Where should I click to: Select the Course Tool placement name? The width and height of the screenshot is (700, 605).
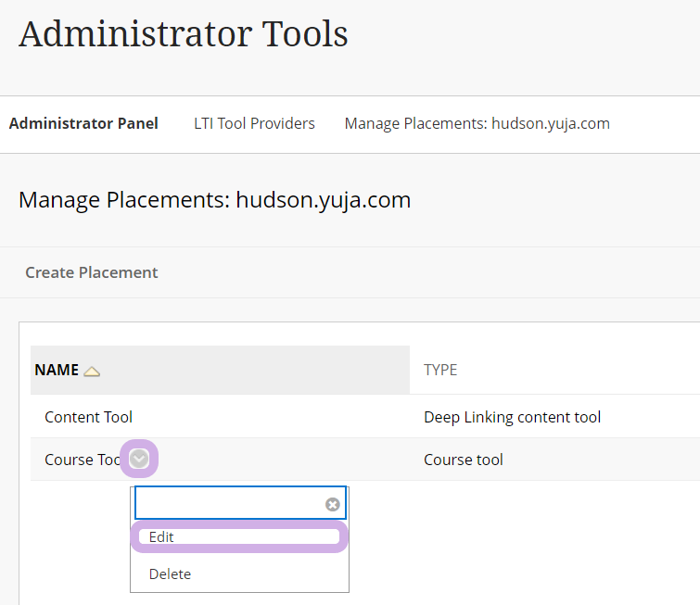point(83,460)
